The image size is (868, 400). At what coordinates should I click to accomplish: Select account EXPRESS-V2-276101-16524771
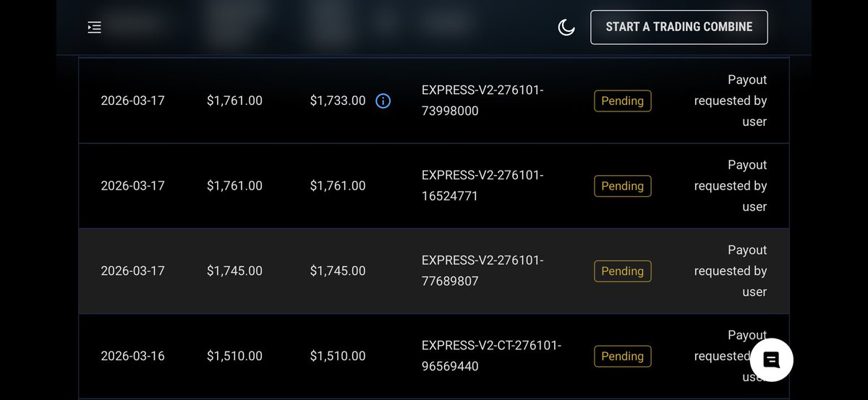tap(482, 186)
